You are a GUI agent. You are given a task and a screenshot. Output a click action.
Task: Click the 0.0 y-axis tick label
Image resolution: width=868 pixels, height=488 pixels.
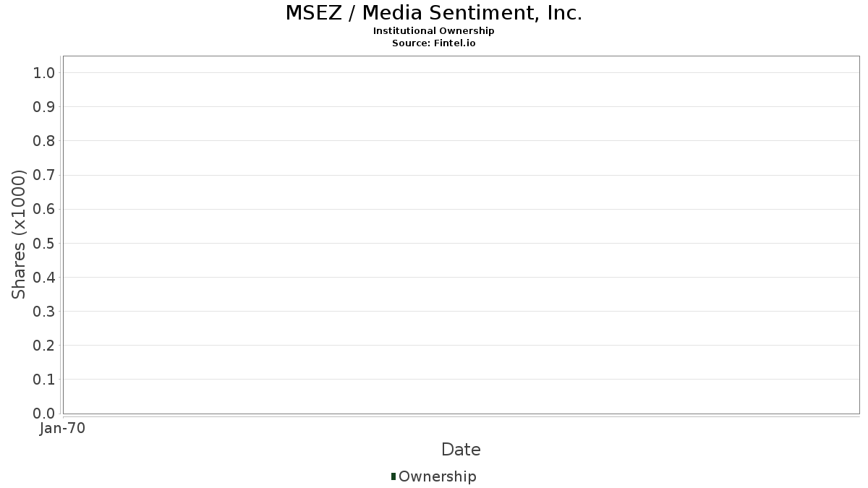(x=43, y=414)
